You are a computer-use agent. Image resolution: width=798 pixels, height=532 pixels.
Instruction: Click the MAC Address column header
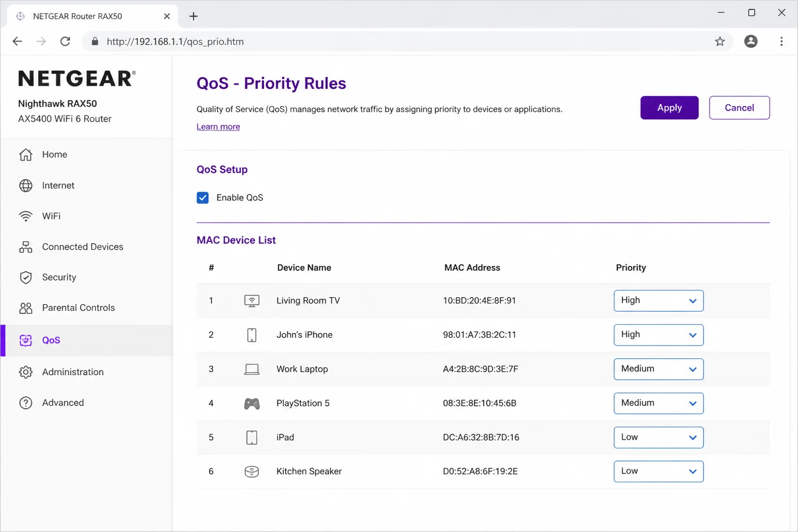(472, 268)
